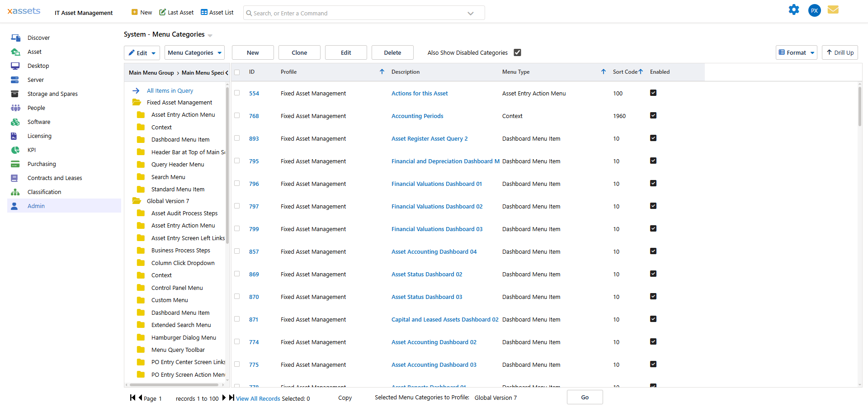
Task: Open the settings gear icon
Action: coord(794,9)
